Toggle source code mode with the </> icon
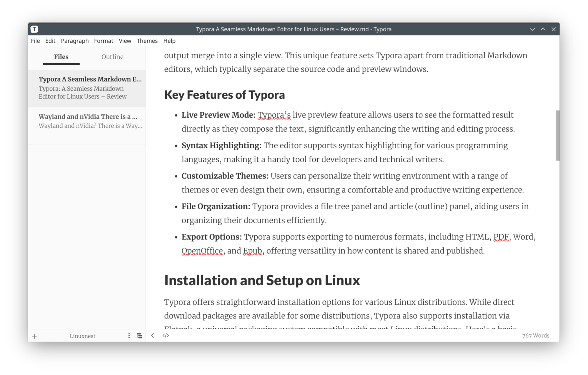Screen dimensions: 588x375 (166, 336)
